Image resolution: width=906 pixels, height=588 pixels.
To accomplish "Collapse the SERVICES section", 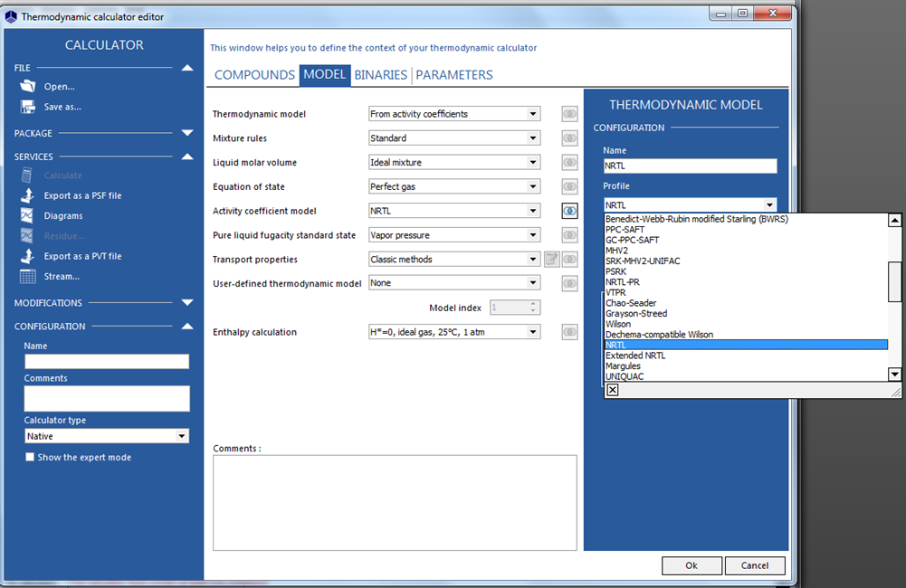I will (187, 156).
